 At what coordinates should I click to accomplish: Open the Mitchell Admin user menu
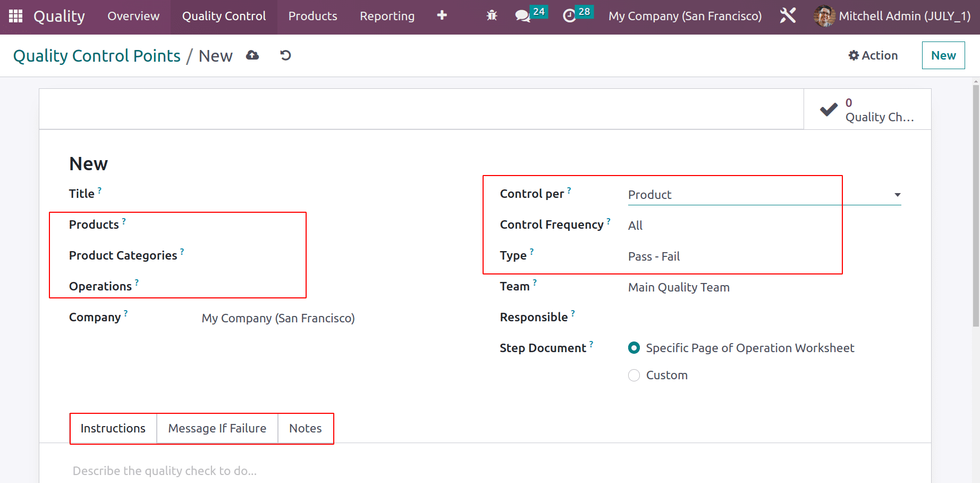pyautogui.click(x=892, y=16)
